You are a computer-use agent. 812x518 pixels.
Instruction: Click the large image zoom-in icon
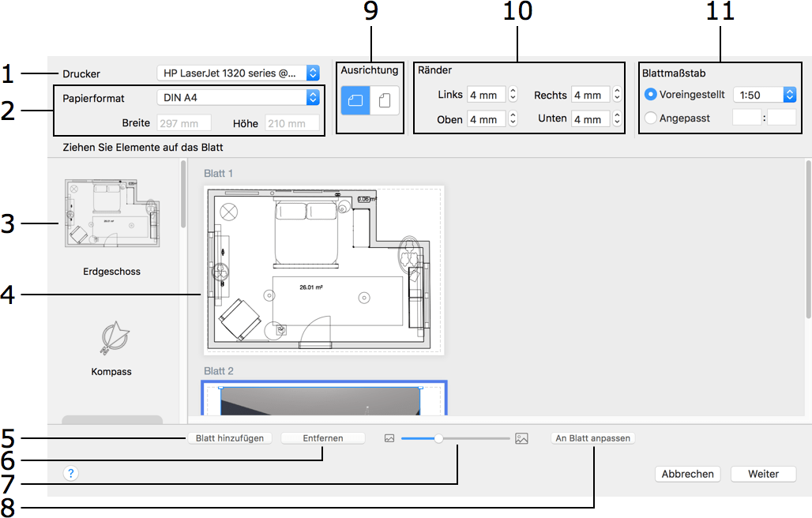tap(521, 438)
